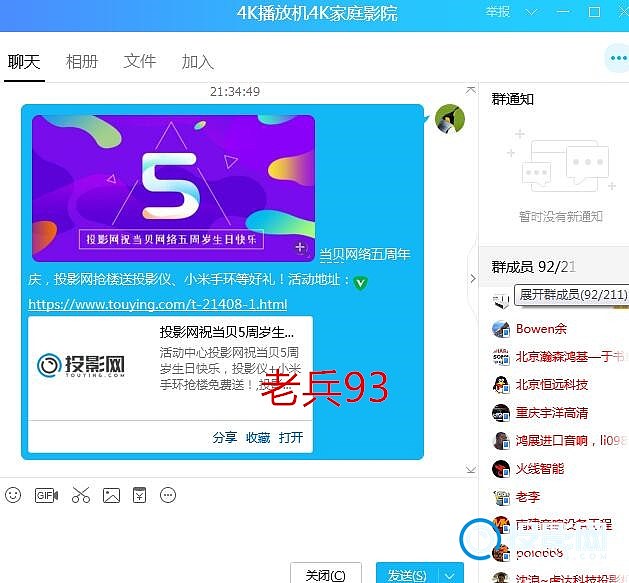
Task: Enlarge image with plus magnifier icon
Action: (x=301, y=248)
